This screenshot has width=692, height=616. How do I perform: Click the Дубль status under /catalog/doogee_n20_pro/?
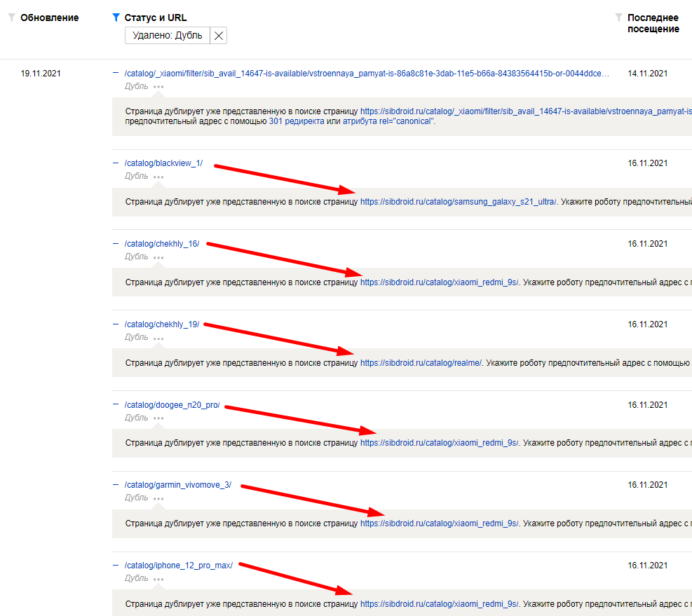137,418
